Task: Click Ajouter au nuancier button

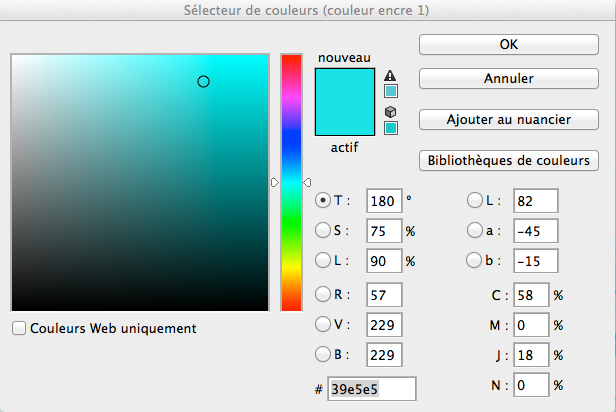Action: click(x=508, y=119)
